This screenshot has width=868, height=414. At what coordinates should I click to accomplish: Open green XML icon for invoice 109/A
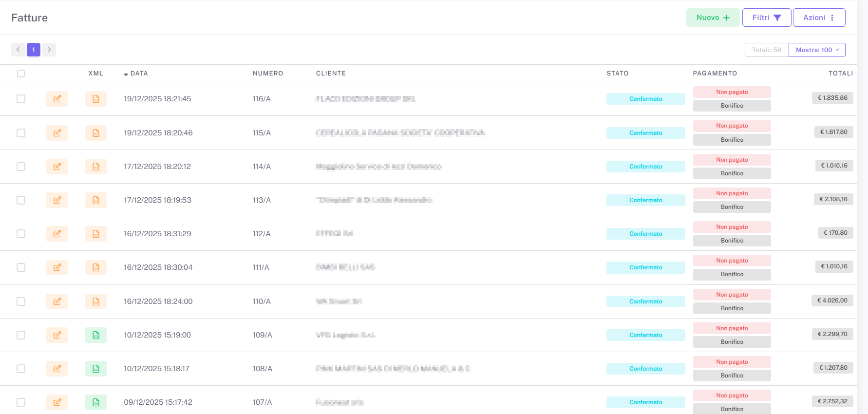pyautogui.click(x=96, y=335)
